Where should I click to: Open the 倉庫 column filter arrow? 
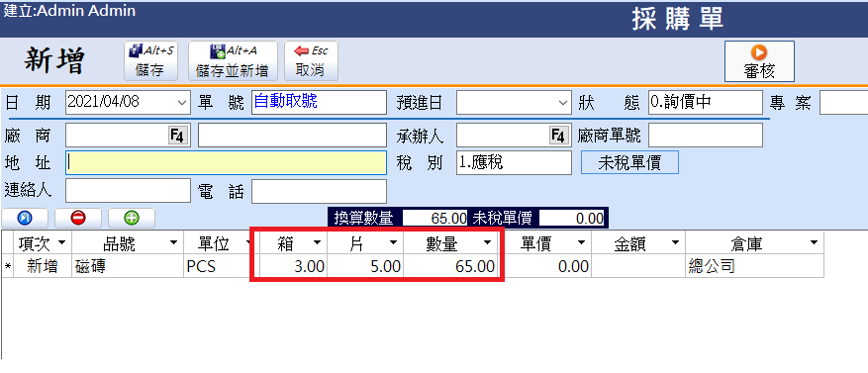click(814, 243)
